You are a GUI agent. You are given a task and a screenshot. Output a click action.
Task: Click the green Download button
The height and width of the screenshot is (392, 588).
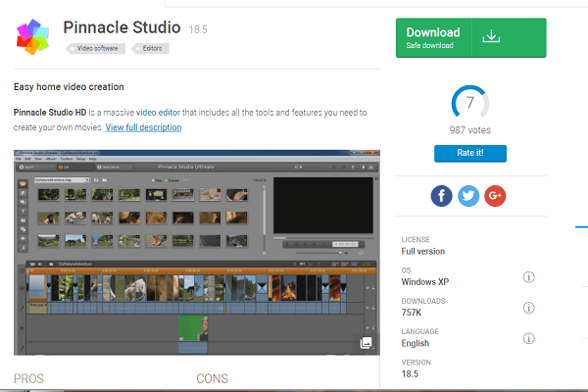click(471, 38)
